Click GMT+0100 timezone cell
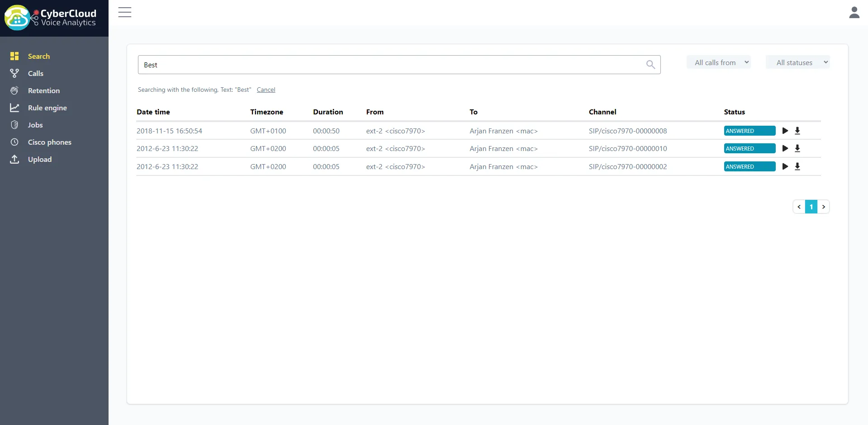The width and height of the screenshot is (868, 425). [x=268, y=131]
